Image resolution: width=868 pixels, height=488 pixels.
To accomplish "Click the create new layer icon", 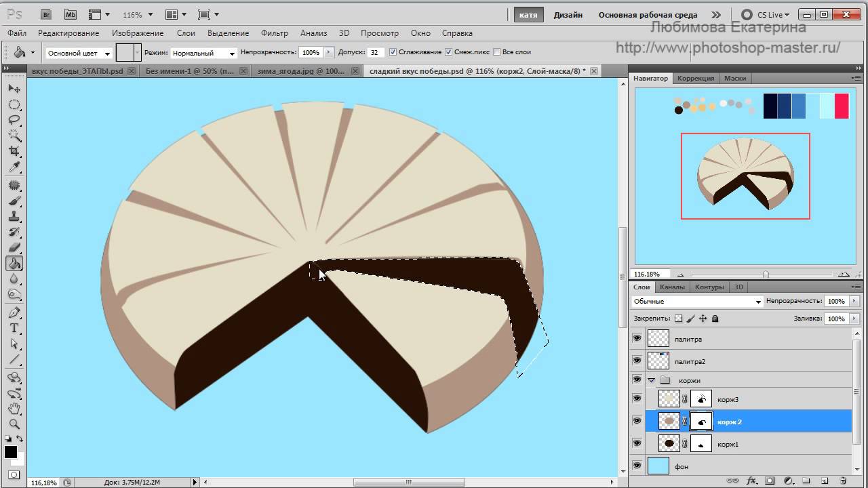I will (825, 481).
